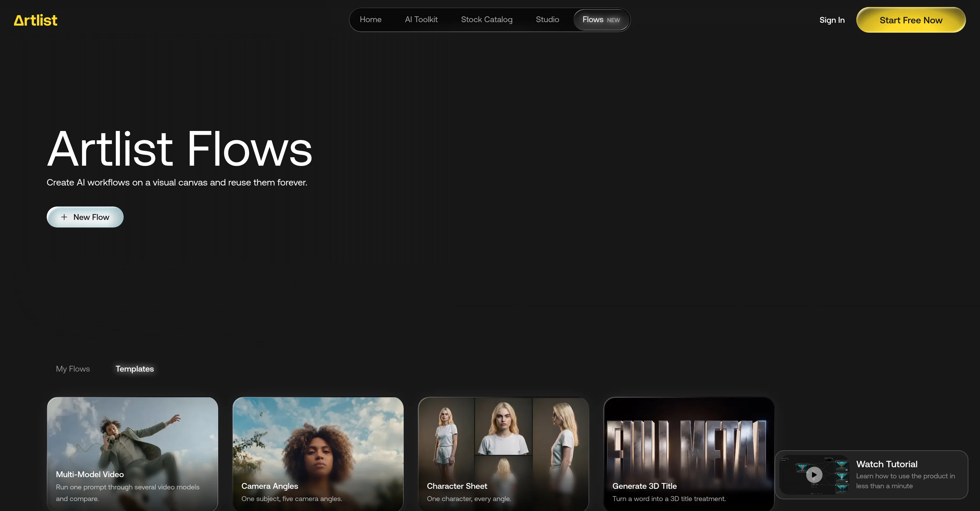Create a flow with New Flow
The image size is (980, 511).
(85, 217)
